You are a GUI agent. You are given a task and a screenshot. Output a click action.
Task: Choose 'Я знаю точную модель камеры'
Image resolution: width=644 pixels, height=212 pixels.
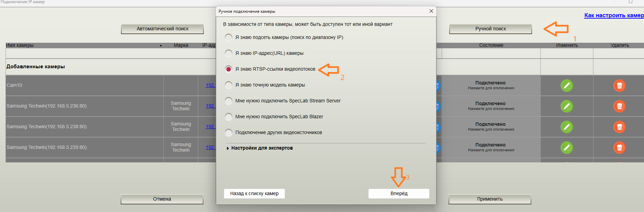[x=228, y=85]
